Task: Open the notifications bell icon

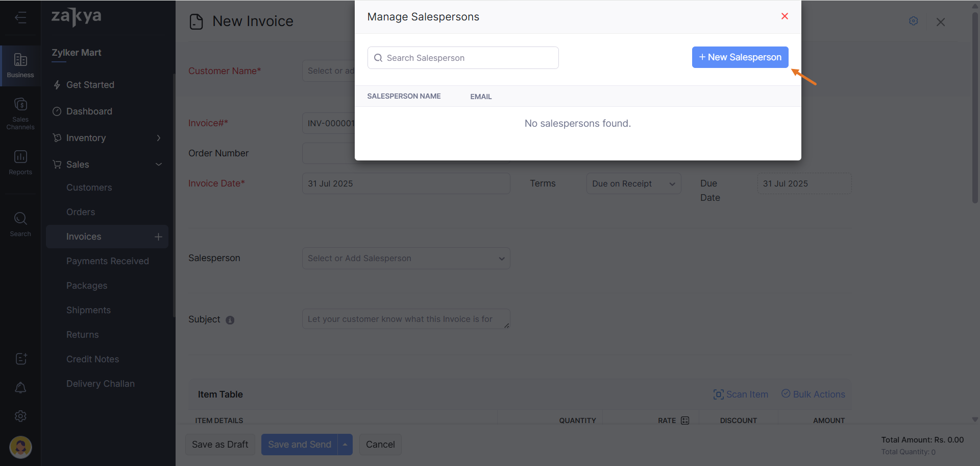Action: tap(20, 388)
